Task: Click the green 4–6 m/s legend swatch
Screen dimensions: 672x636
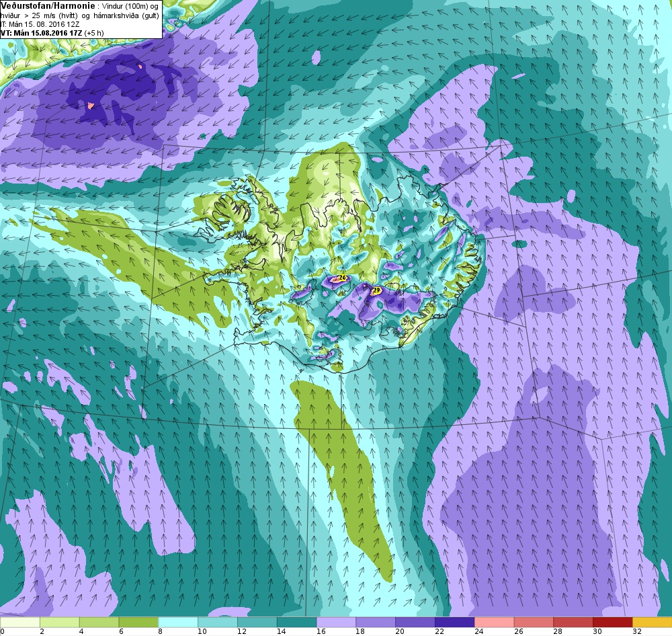Action: coord(99,623)
